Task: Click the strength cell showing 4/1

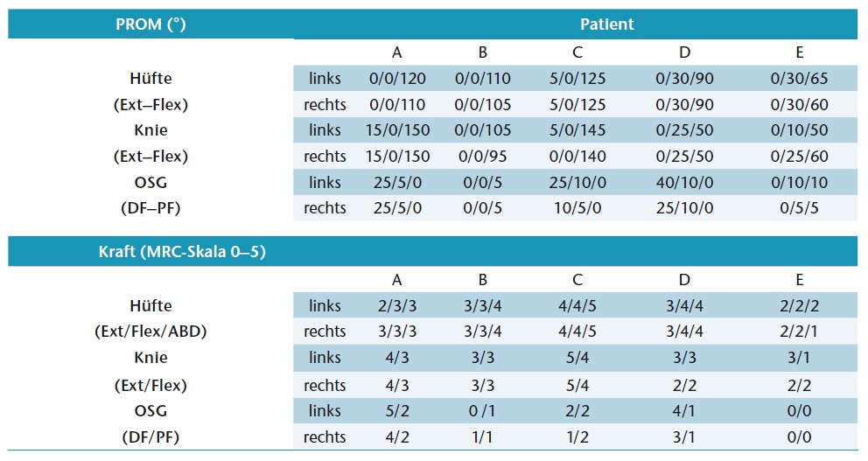Action: (684, 411)
